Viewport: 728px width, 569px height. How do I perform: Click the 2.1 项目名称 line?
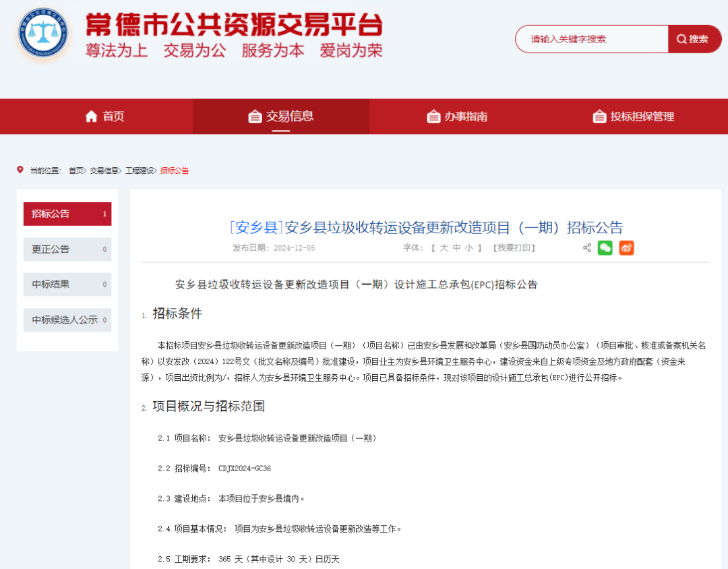pos(267,438)
